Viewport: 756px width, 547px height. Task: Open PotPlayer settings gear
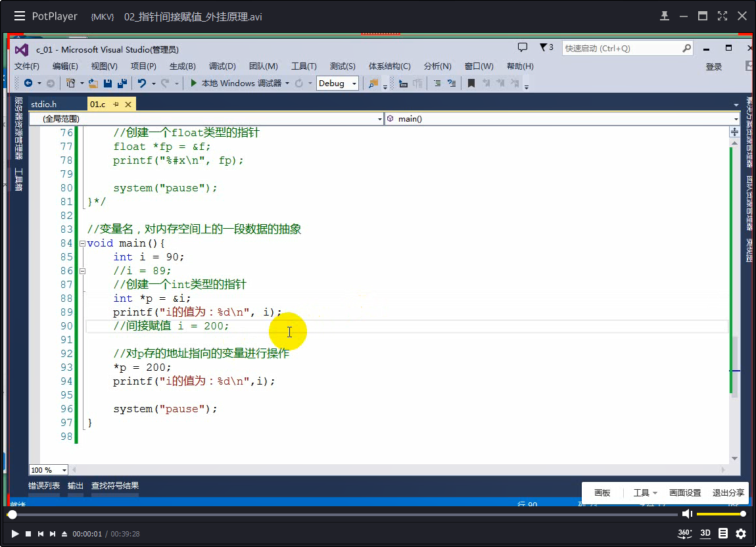point(741,533)
